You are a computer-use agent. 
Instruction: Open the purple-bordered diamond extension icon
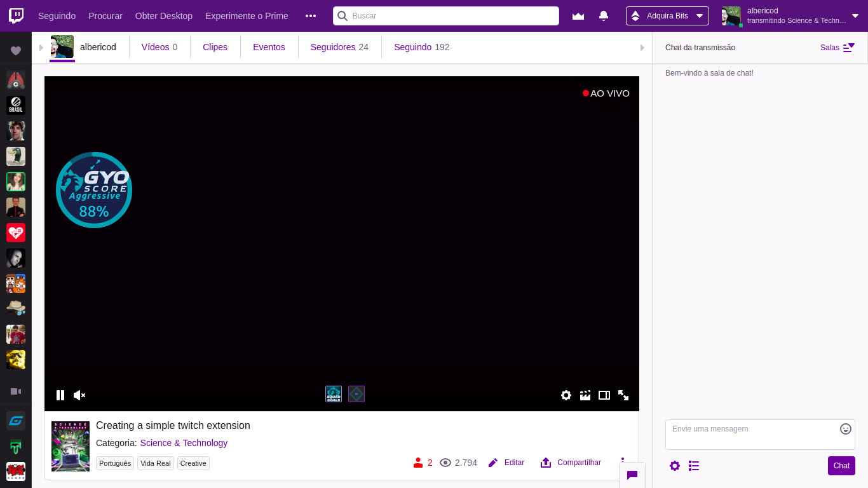click(356, 394)
